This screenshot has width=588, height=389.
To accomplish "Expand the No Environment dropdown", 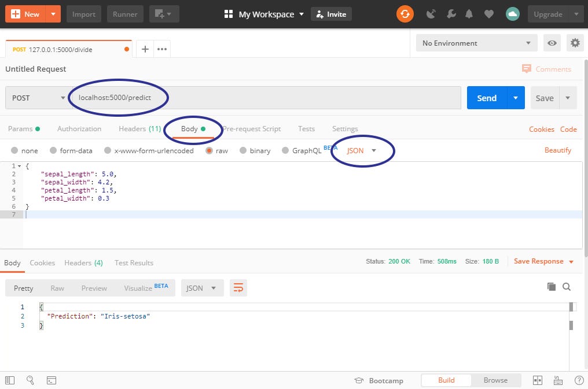I will tap(476, 43).
